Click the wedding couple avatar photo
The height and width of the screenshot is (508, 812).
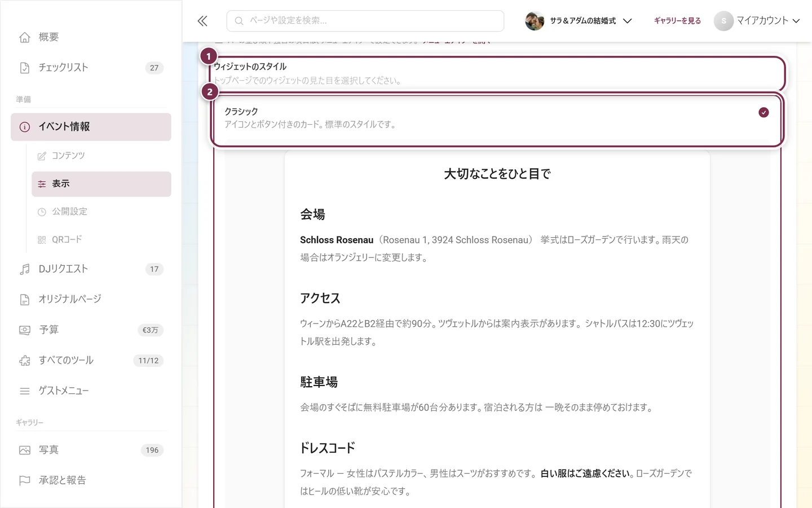click(535, 21)
